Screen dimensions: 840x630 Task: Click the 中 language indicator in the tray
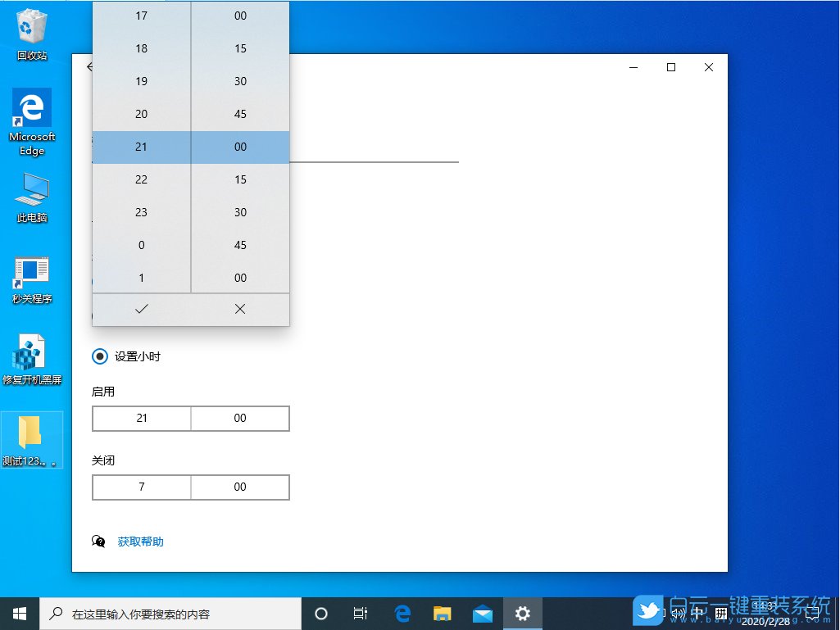697,610
